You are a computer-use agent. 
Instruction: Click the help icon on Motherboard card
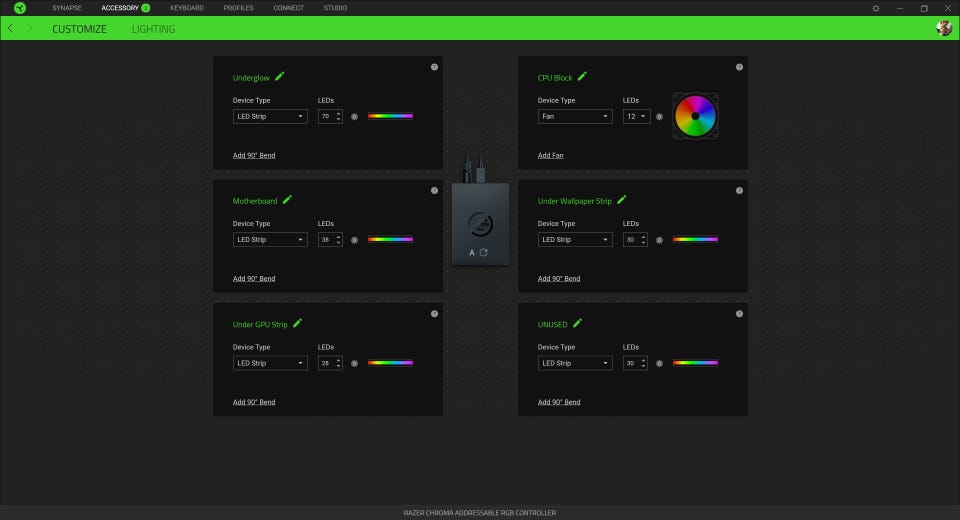tap(434, 190)
